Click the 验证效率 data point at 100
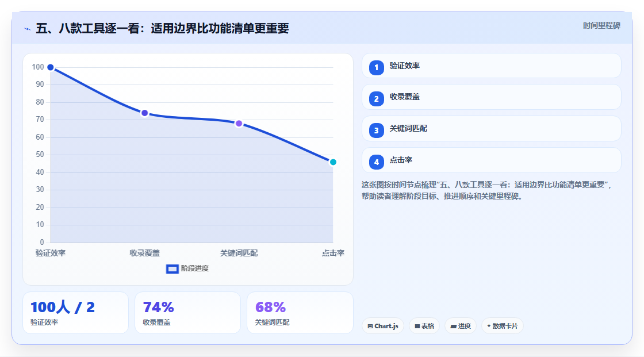Image resolution: width=644 pixels, height=357 pixels. [x=51, y=67]
